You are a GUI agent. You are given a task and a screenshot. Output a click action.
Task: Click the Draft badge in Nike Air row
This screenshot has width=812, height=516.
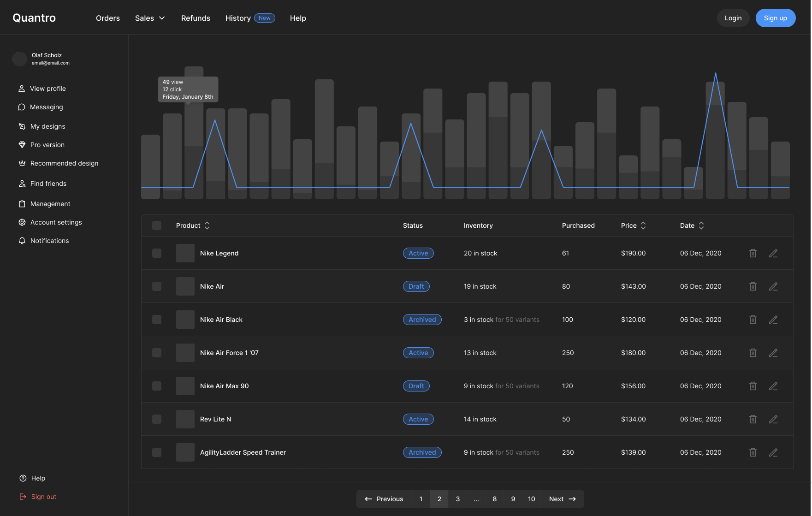click(x=416, y=286)
